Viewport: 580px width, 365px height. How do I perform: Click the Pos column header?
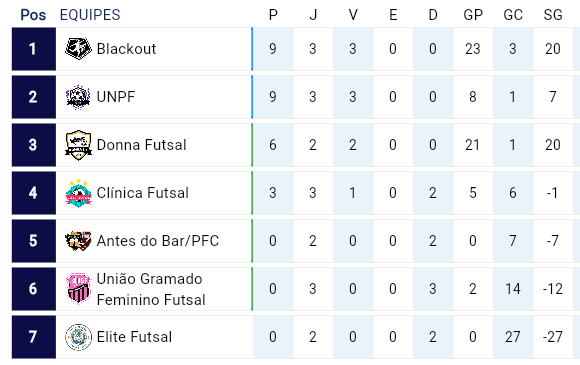coord(33,15)
